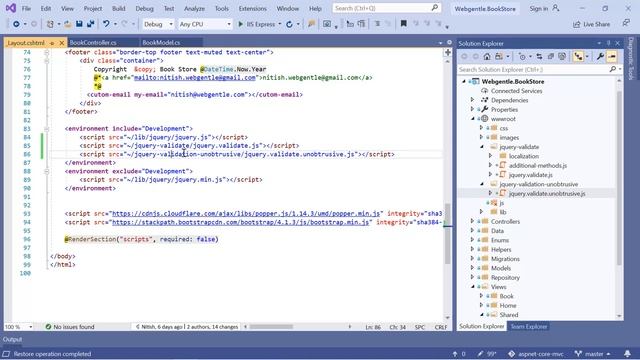Image resolution: width=640 pixels, height=360 pixels.
Task: Expand the Controllers folder node
Action: point(473,221)
